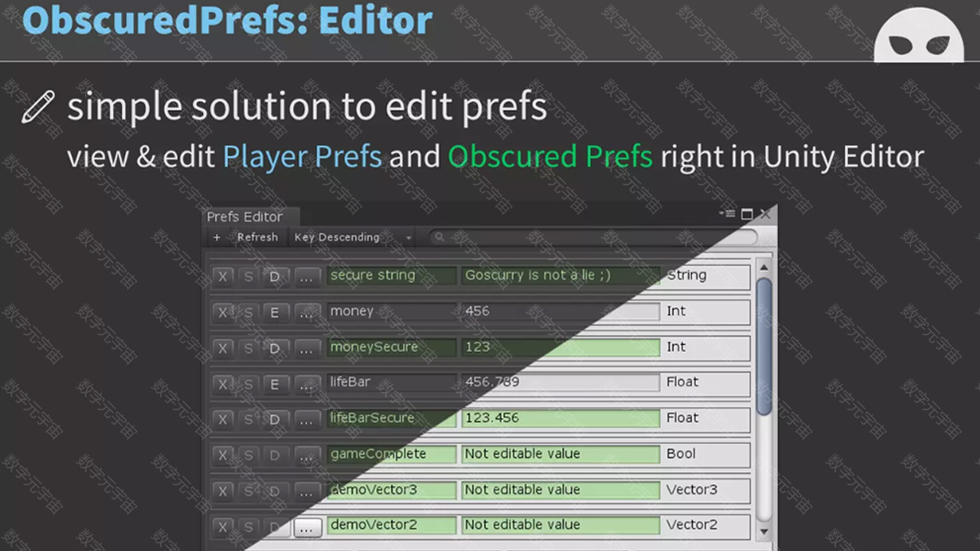The image size is (980, 551).
Task: Click the scrollbar down arrow in Prefs Editor
Action: pyautogui.click(x=763, y=531)
